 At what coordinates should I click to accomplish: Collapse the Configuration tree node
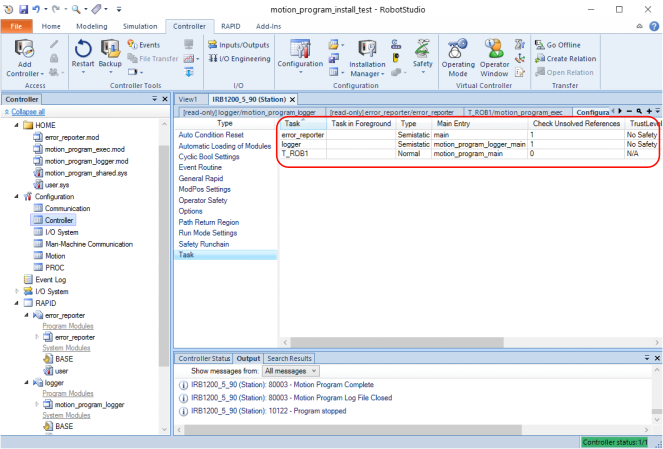(17, 196)
